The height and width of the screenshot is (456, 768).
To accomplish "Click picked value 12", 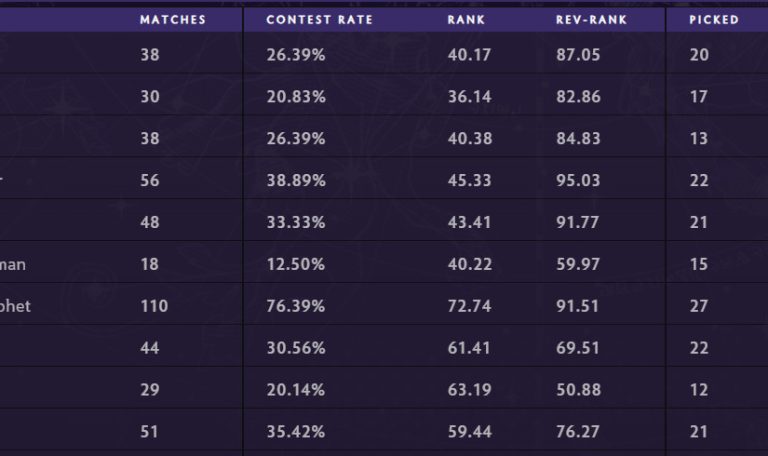I will click(698, 390).
